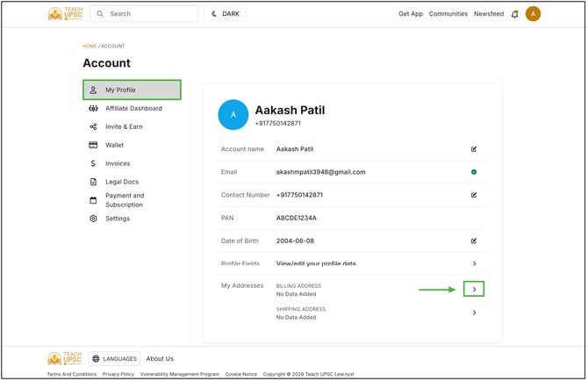This screenshot has height=381, width=588.
Task: Open About Us page
Action: click(x=161, y=360)
